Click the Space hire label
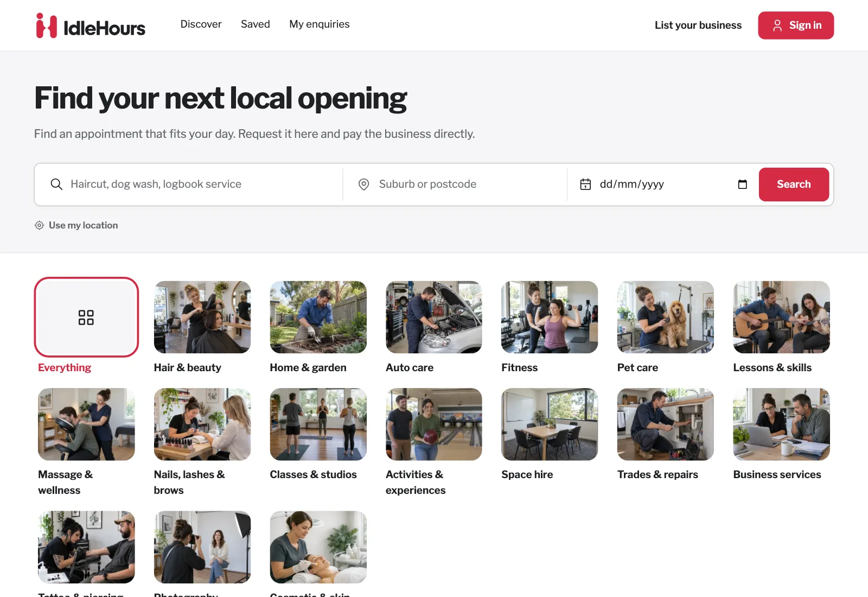Viewport: 868px width, 597px height. [x=527, y=474]
